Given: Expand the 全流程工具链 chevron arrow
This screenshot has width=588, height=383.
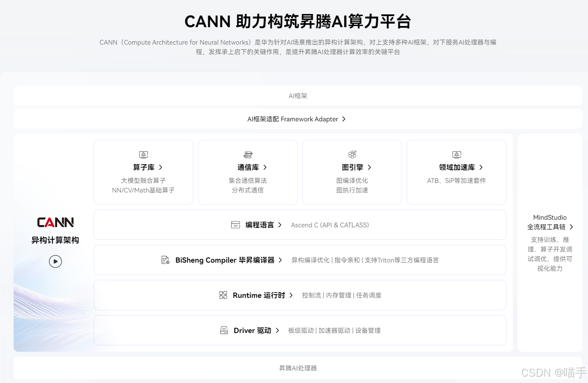Looking at the screenshot, I should pos(571,227).
